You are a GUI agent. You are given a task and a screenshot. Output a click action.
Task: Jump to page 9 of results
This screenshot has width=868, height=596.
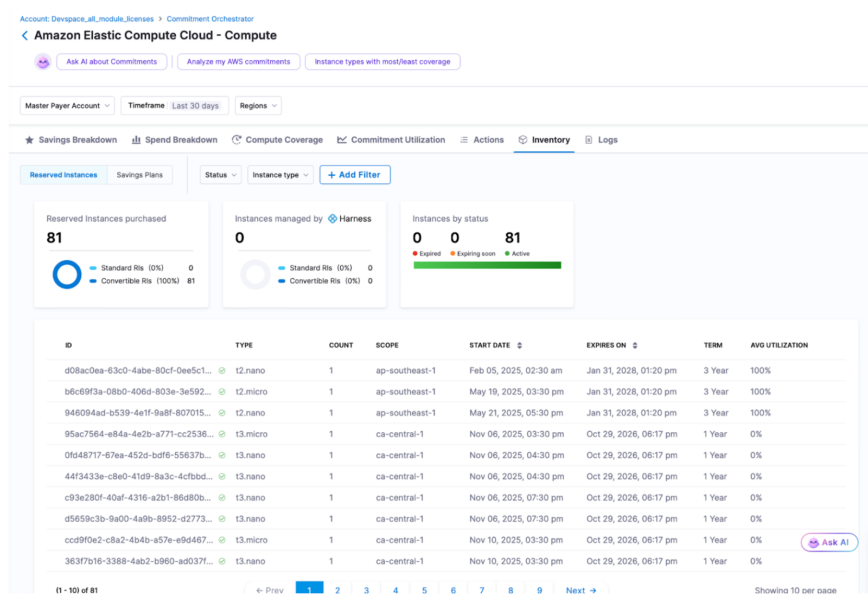539,590
